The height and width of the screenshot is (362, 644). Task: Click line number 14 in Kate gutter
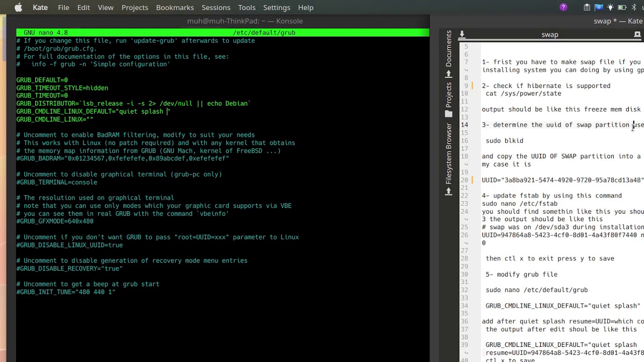464,125
